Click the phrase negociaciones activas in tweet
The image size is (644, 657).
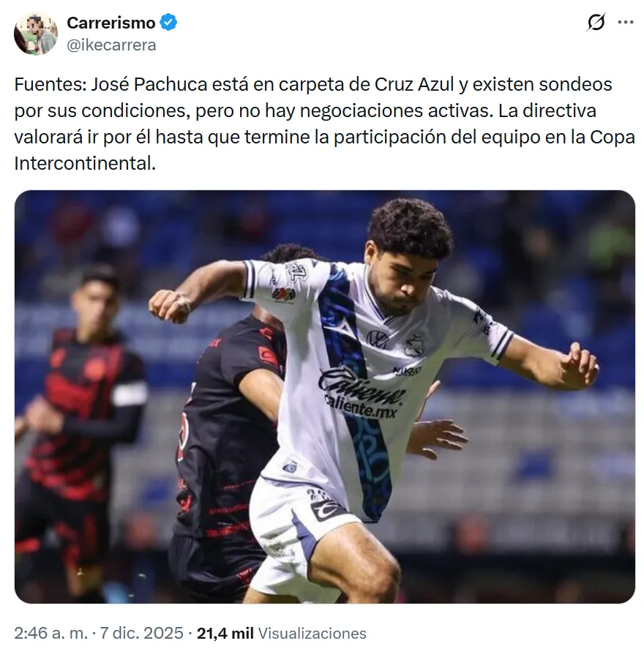394,110
